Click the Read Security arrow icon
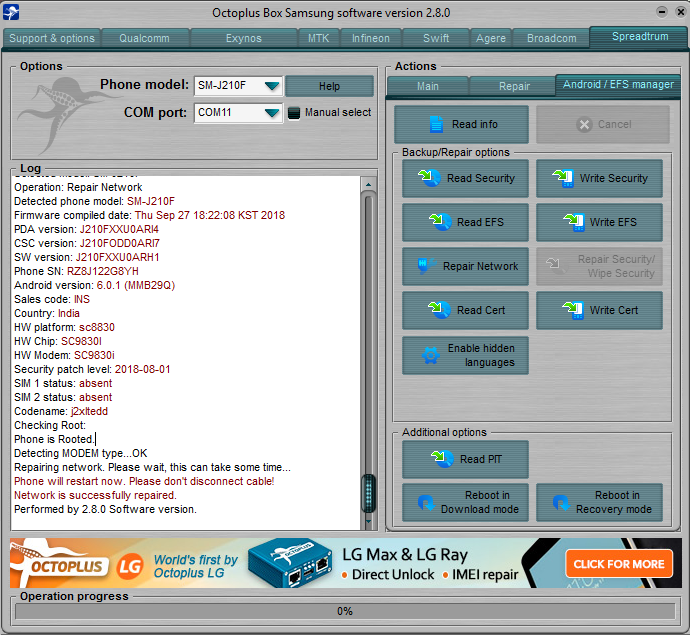 (x=429, y=178)
